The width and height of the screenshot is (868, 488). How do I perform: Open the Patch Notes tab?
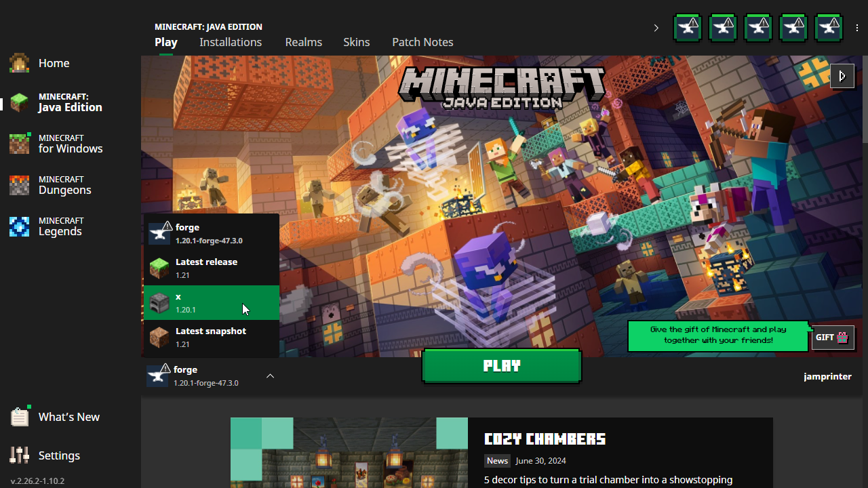[422, 42]
